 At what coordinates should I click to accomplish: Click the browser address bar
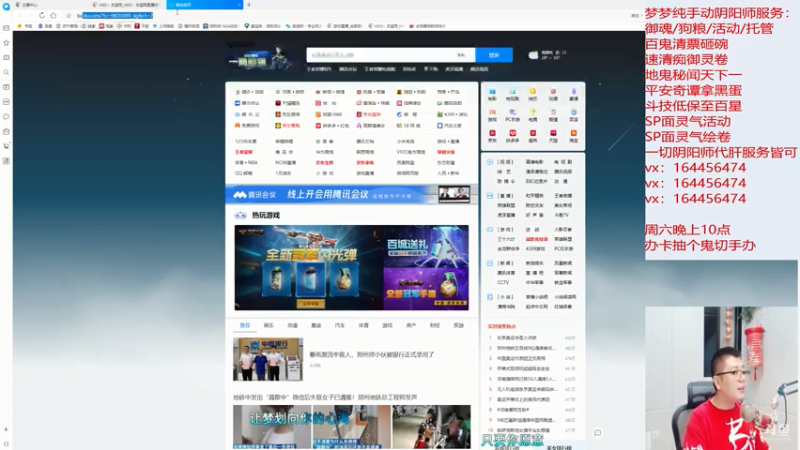pos(352,16)
